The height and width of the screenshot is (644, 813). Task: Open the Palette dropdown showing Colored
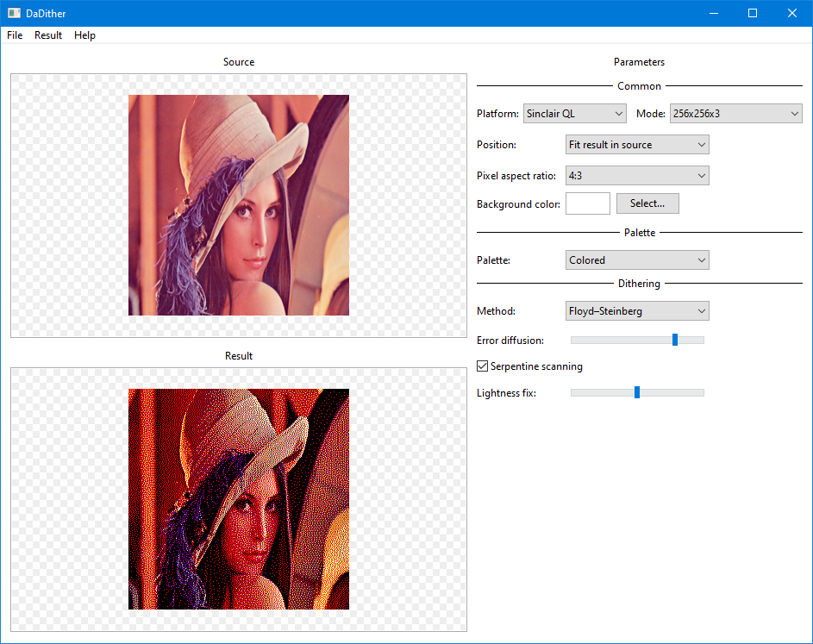coord(637,260)
